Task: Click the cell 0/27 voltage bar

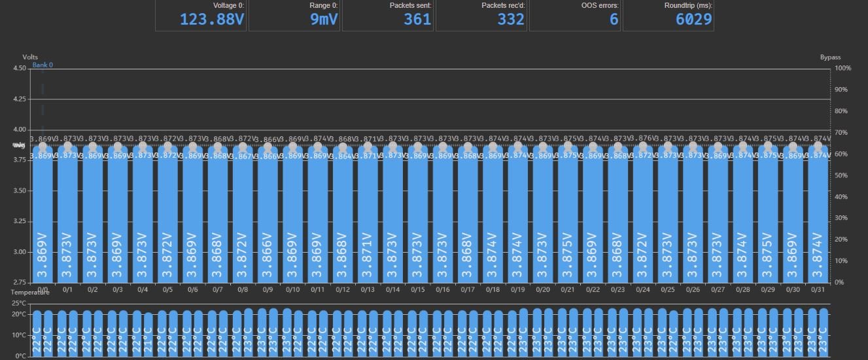Action: click(x=718, y=215)
